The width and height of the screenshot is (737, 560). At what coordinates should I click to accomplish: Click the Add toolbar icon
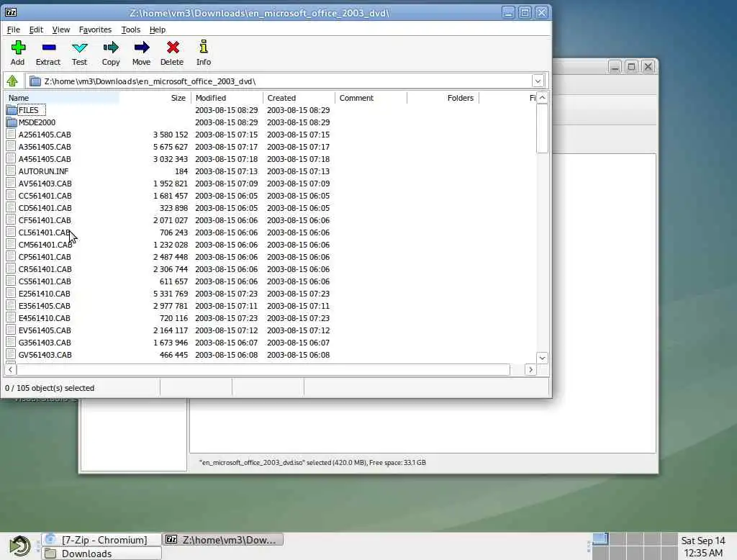tap(18, 48)
